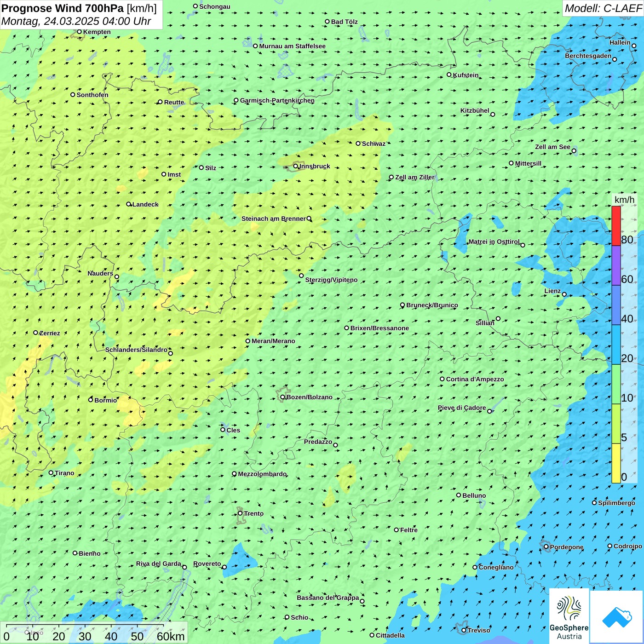Click the 'Brixen/Bressanone' label

tap(379, 328)
